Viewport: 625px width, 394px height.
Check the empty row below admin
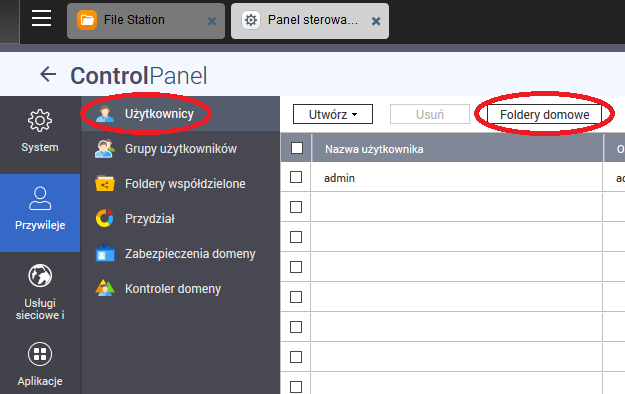[x=296, y=207]
